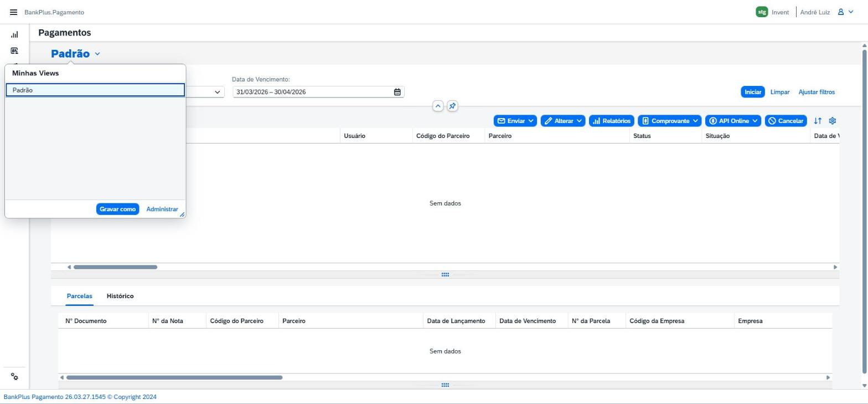868x404 pixels.
Task: Click the green stg environment badge
Action: coord(762,12)
